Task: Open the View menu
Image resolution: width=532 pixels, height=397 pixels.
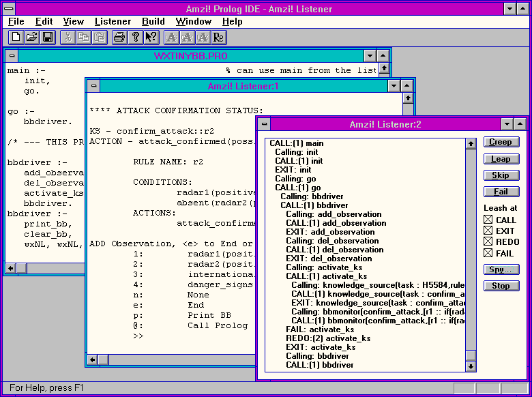Action: point(73,21)
